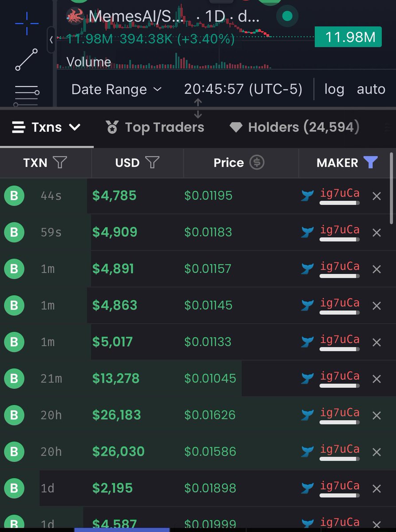Click the chart/table resize handle arrows
The height and width of the screenshot is (532, 396).
(198, 108)
